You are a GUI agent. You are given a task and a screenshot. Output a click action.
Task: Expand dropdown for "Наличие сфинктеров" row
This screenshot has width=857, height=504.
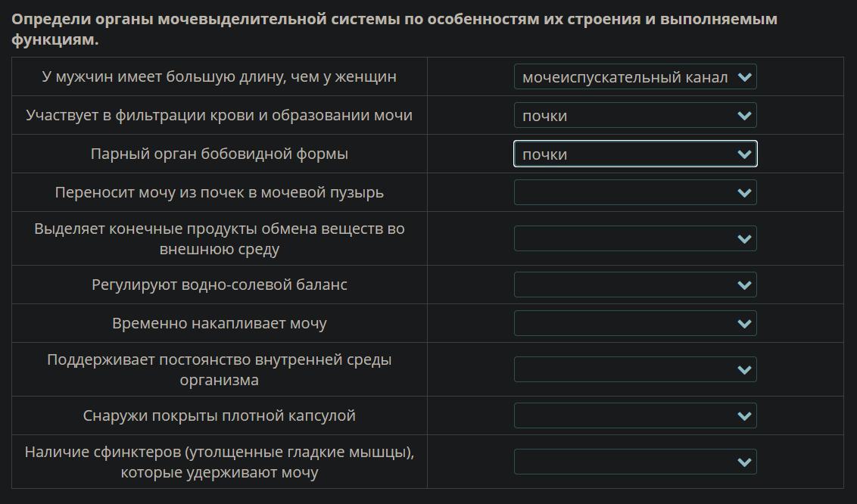[x=634, y=462]
